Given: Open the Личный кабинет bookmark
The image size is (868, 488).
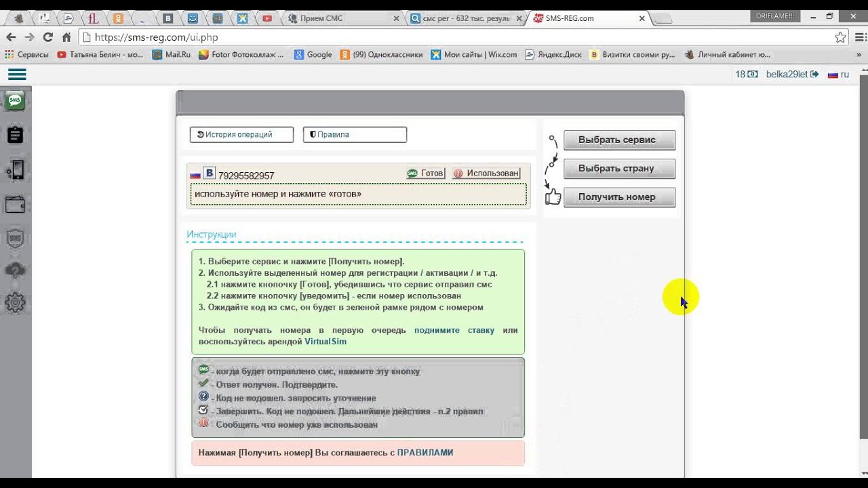Looking at the screenshot, I should pos(728,55).
